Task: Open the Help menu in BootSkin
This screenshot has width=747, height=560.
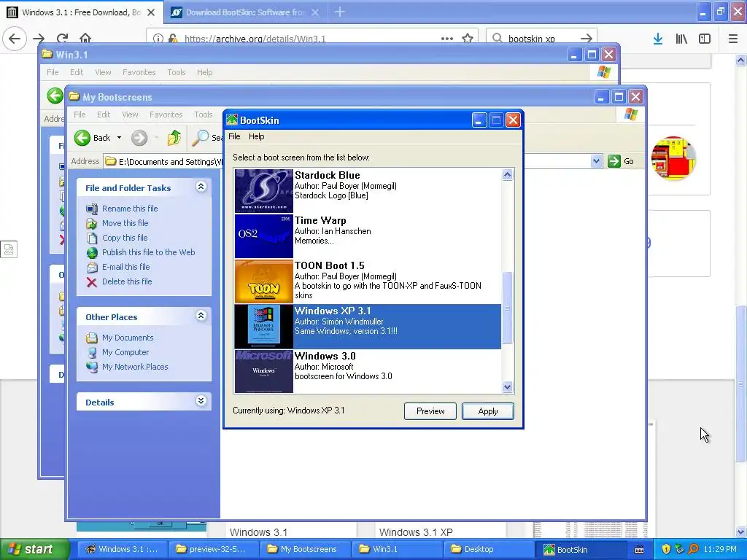Action: click(256, 136)
